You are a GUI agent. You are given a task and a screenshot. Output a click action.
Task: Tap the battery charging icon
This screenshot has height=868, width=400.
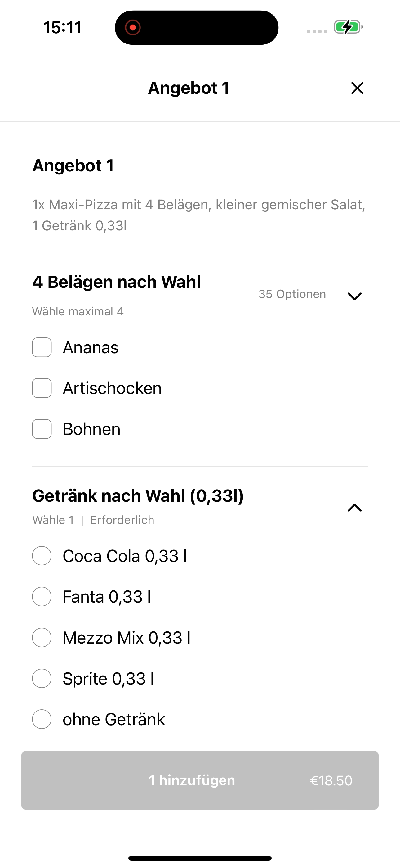coord(348,27)
